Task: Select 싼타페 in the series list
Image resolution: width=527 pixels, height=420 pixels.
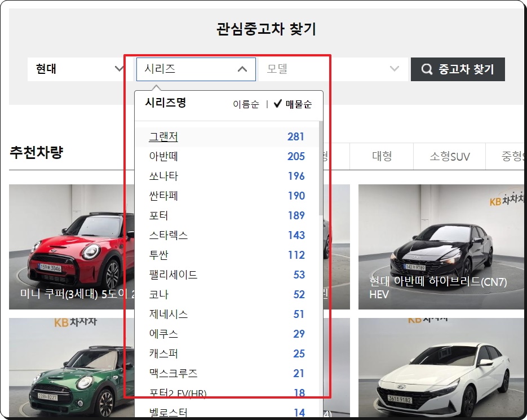Action: (227, 196)
